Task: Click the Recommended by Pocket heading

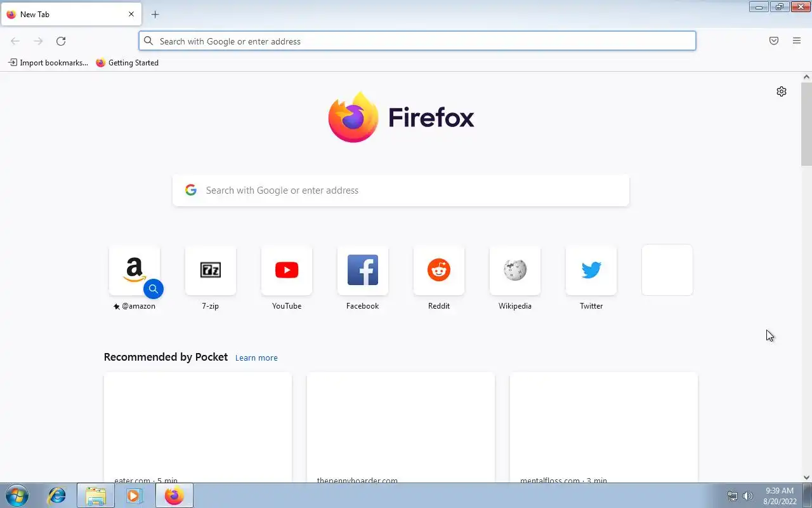Action: (166, 357)
